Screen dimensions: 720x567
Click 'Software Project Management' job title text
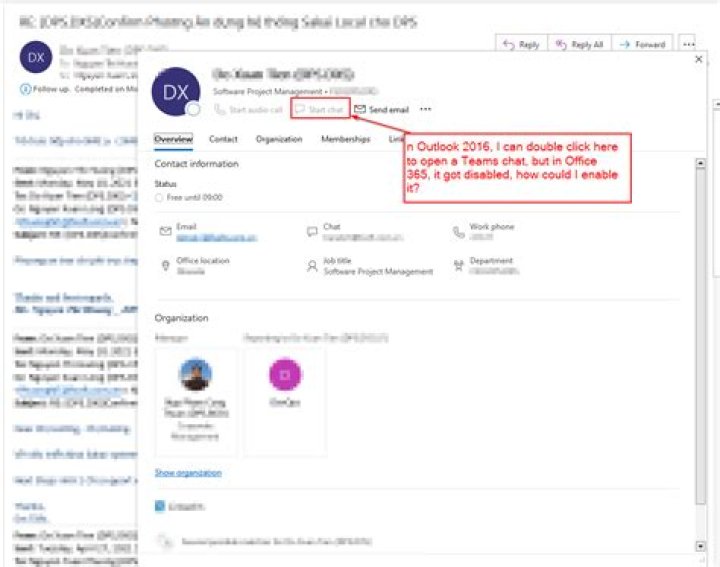(378, 272)
